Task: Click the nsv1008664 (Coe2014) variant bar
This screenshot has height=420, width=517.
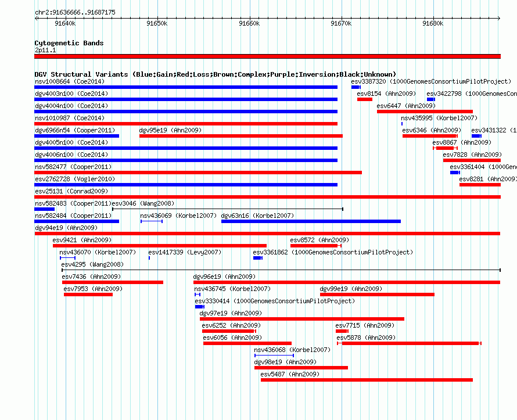Action: [186, 87]
